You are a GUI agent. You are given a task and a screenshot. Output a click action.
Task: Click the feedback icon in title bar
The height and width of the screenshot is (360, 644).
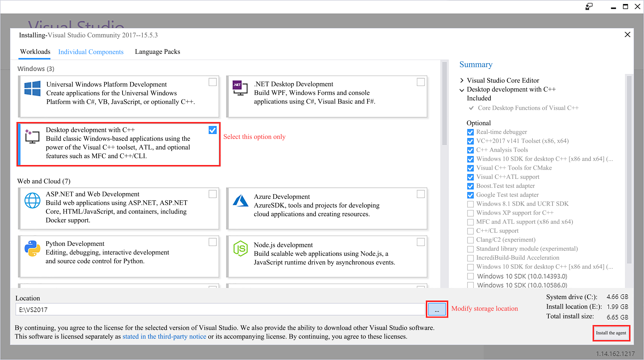(x=589, y=7)
